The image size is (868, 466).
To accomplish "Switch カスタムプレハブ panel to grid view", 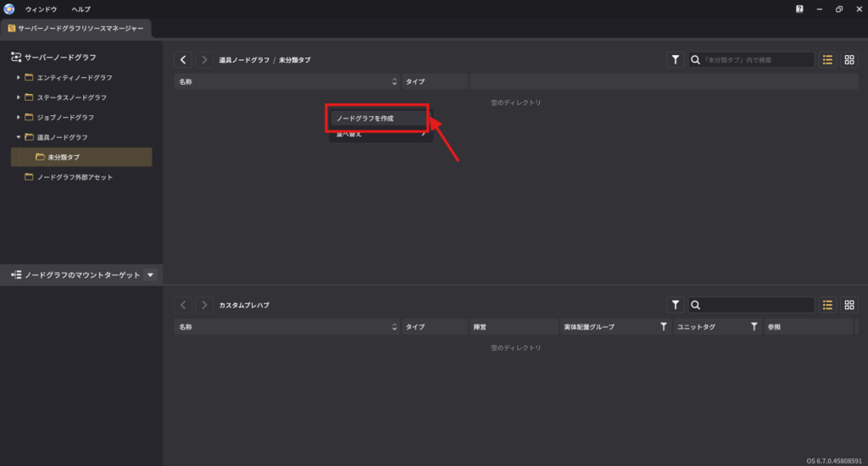I will pos(849,305).
